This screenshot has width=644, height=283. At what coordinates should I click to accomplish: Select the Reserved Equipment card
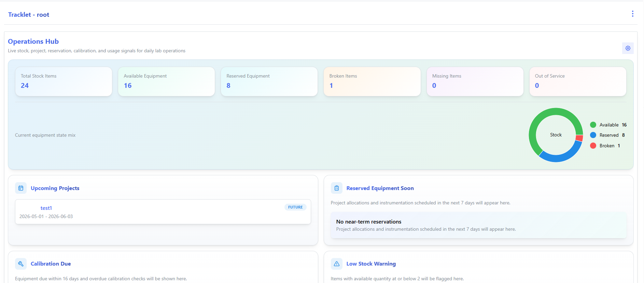[x=269, y=81]
